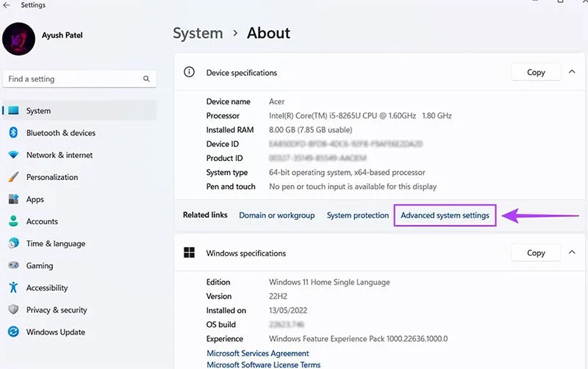Viewport: 588px width, 369px height.
Task: Open the Apps category label
Action: [35, 199]
